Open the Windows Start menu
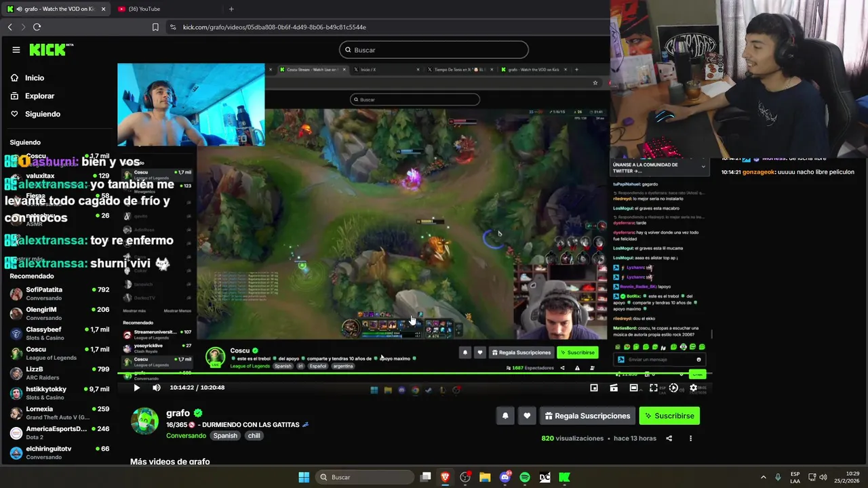 tap(304, 477)
